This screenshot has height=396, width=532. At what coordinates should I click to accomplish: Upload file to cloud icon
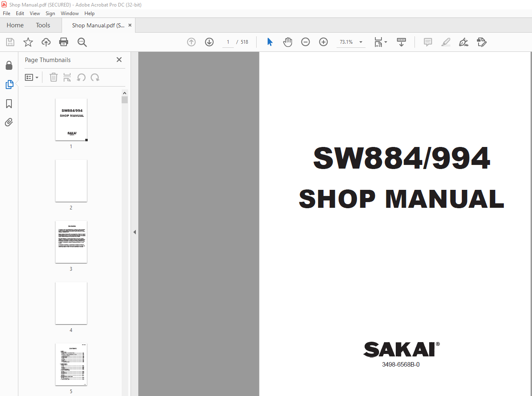(46, 42)
